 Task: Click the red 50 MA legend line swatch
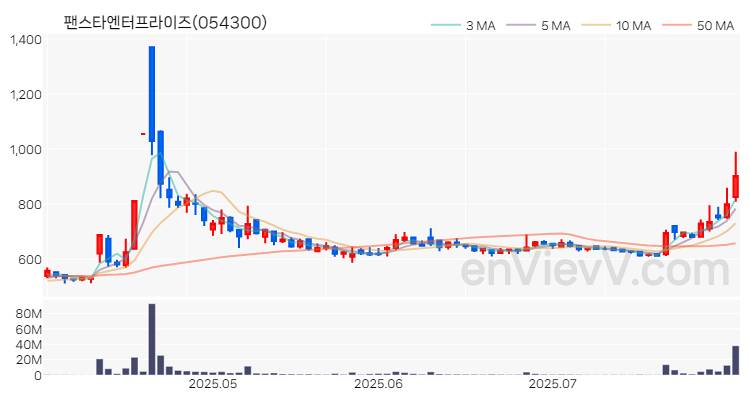[677, 25]
